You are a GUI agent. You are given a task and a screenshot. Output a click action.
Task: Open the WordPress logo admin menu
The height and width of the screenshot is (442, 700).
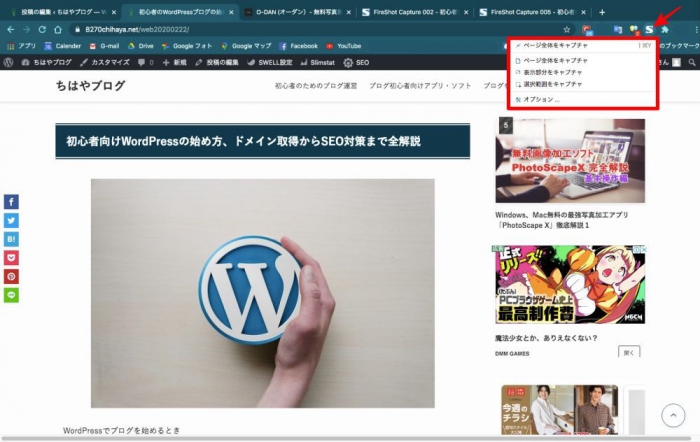point(8,63)
